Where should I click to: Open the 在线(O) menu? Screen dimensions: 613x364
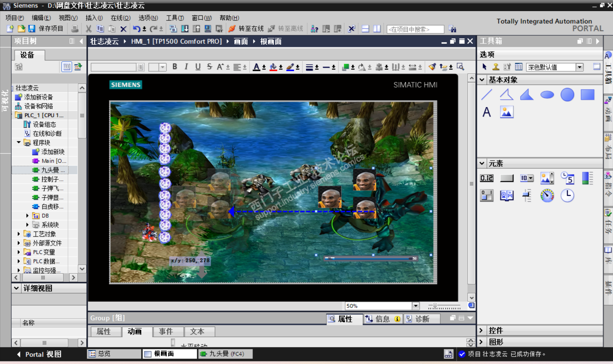[120, 18]
